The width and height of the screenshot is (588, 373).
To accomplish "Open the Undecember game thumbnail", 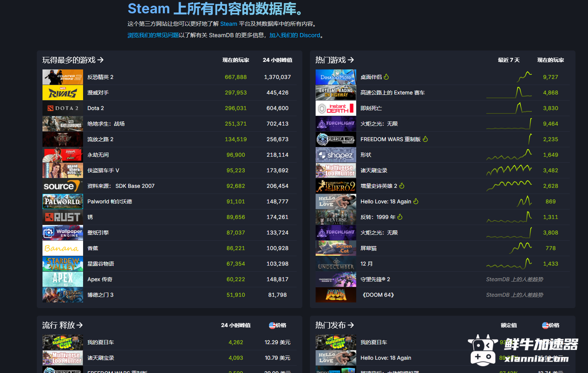I will [x=336, y=264].
